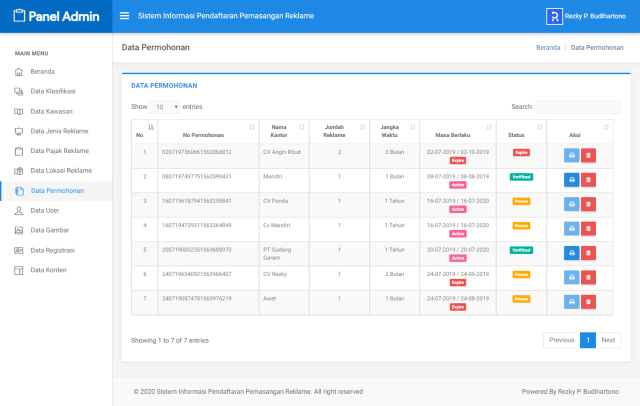Delete the Mandiri permohonan row
The width and height of the screenshot is (640, 406).
point(588,180)
